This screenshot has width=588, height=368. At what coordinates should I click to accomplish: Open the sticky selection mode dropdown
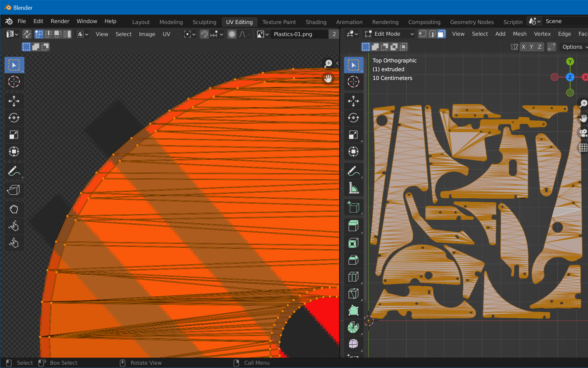tap(83, 34)
